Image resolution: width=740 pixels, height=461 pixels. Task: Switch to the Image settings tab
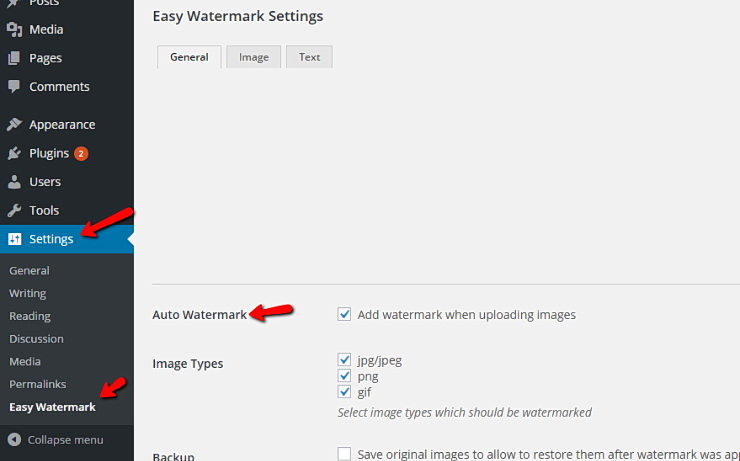pos(253,57)
